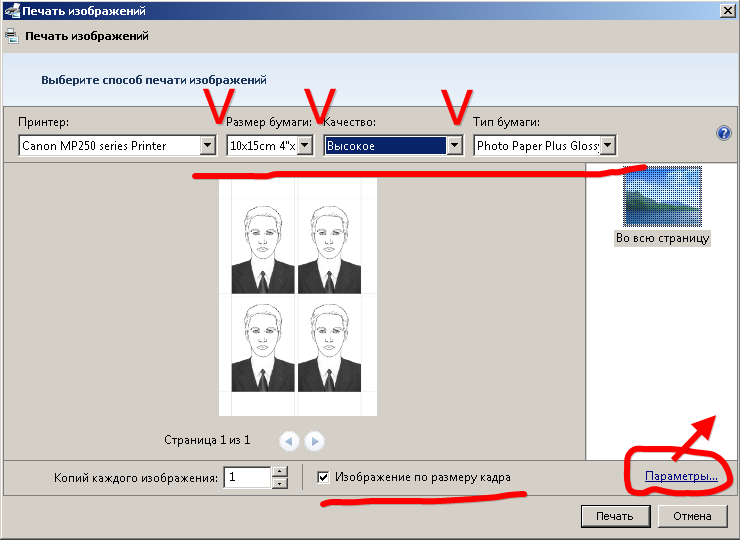Click the printer icon in title bar
740x540 pixels.
pyautogui.click(x=12, y=10)
